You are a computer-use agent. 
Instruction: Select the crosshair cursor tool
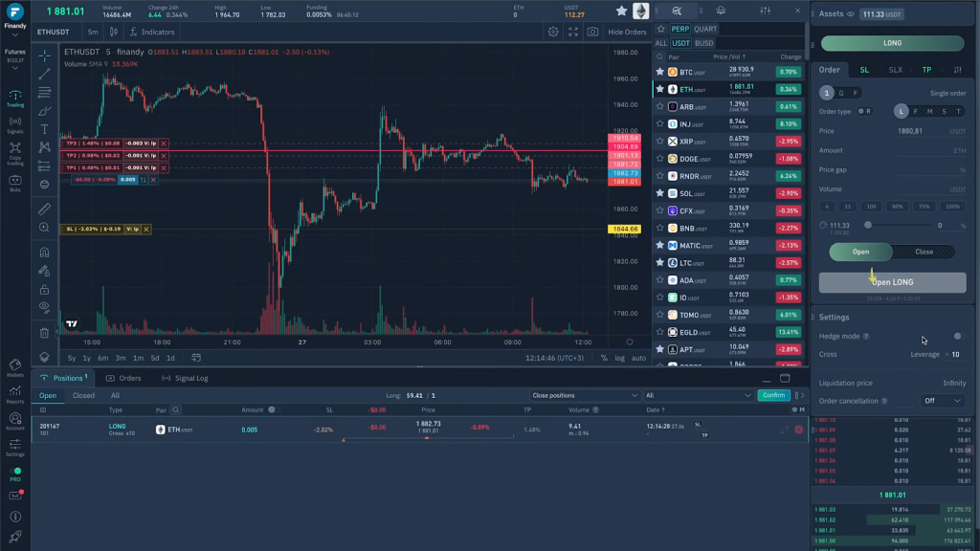click(44, 55)
